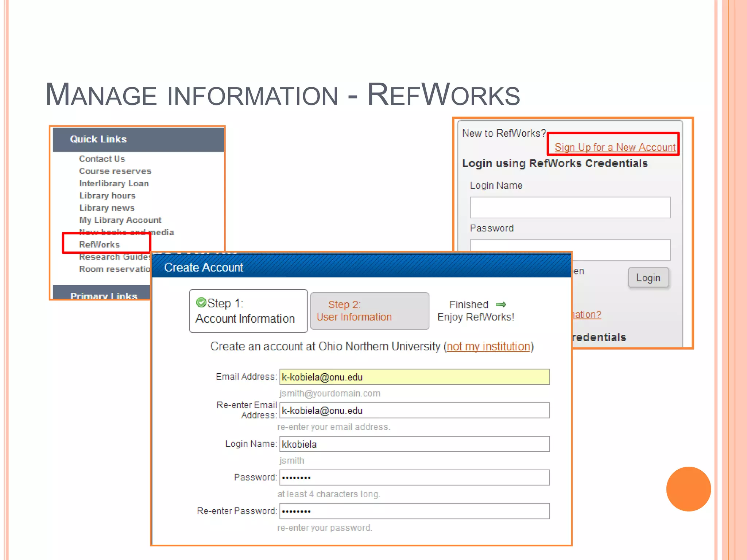Click the Create Account title bar
This screenshot has width=747, height=560.
(361, 267)
